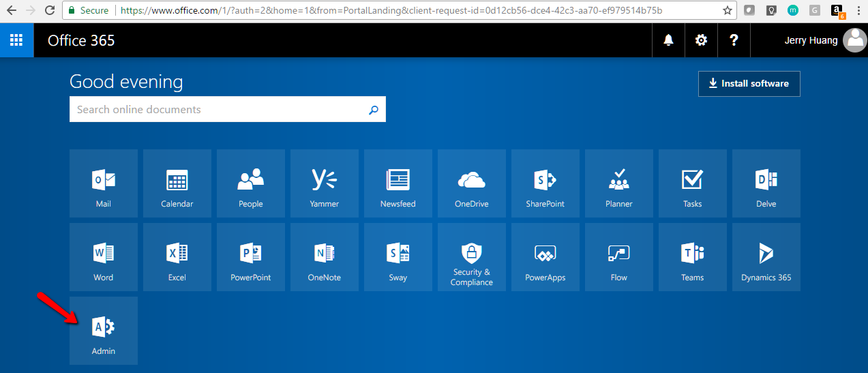Launch the Delve tile
The image size is (868, 373).
tap(766, 183)
